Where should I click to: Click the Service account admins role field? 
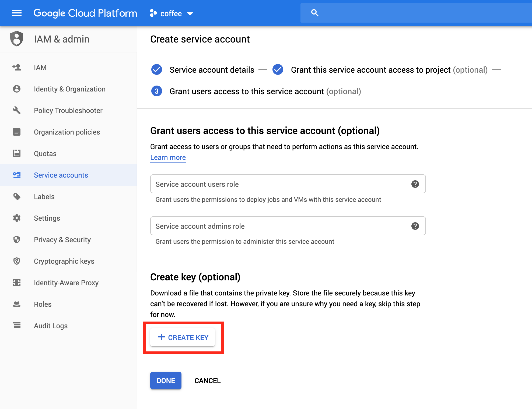(288, 226)
